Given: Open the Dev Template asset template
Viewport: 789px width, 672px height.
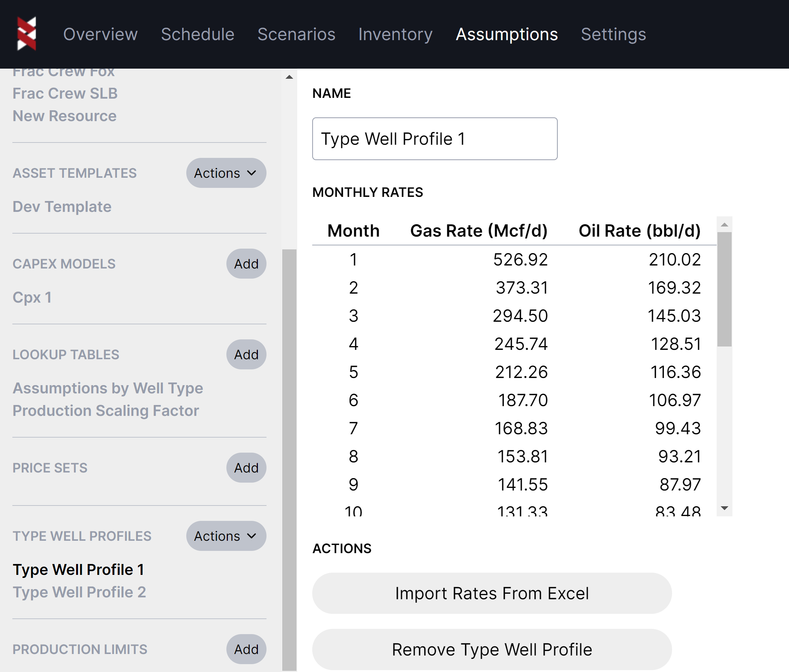Looking at the screenshot, I should pyautogui.click(x=62, y=207).
